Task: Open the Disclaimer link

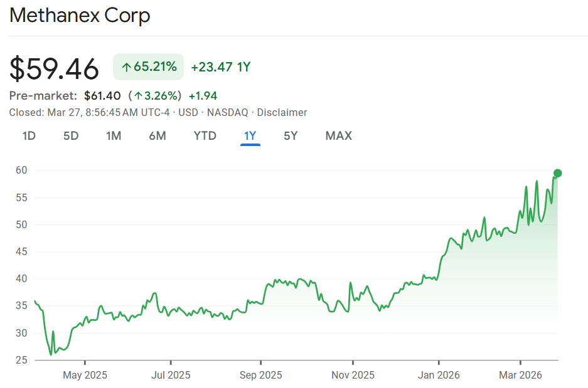Action: click(x=282, y=113)
